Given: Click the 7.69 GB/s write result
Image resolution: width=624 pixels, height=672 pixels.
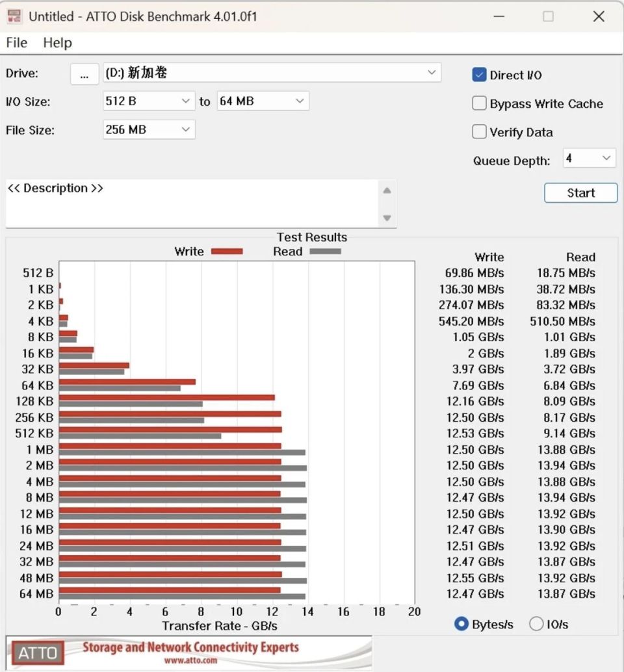Looking at the screenshot, I should pos(478,385).
